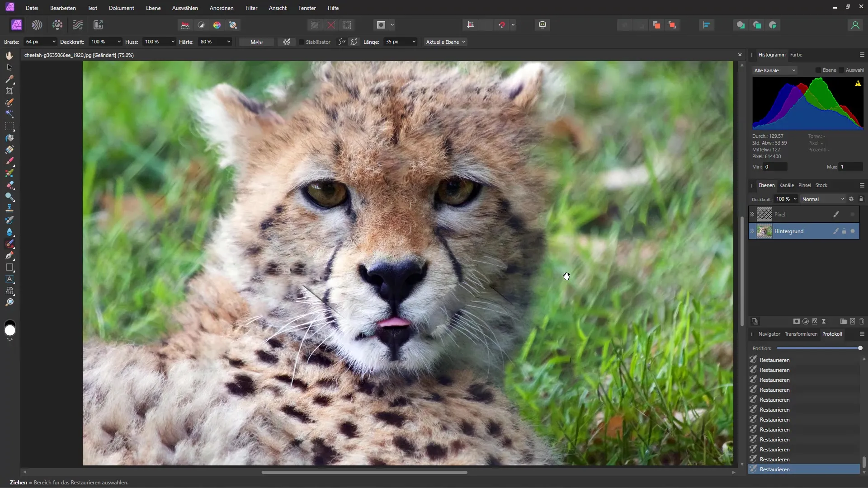Screen dimensions: 868x488
Task: Open the Fluss flow dropdown
Action: click(x=173, y=42)
